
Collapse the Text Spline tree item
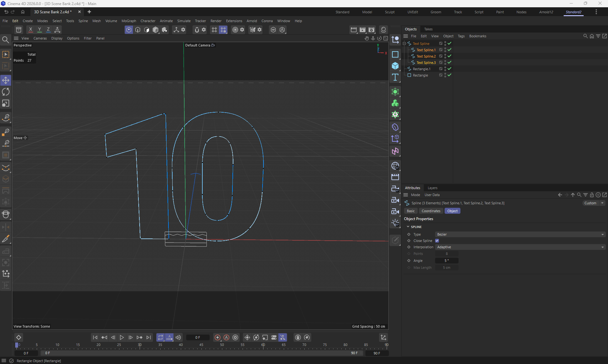[x=404, y=44]
